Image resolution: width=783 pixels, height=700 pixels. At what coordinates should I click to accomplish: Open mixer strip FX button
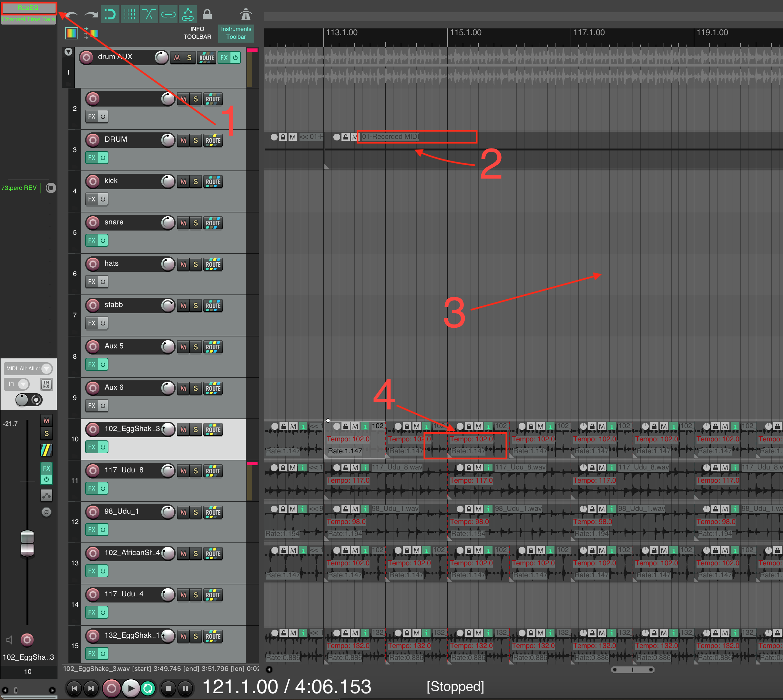pos(46,468)
